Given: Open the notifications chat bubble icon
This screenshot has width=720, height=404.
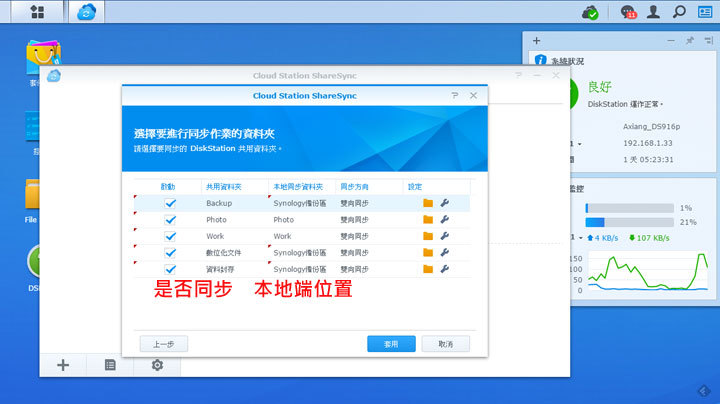Looking at the screenshot, I should coord(628,12).
